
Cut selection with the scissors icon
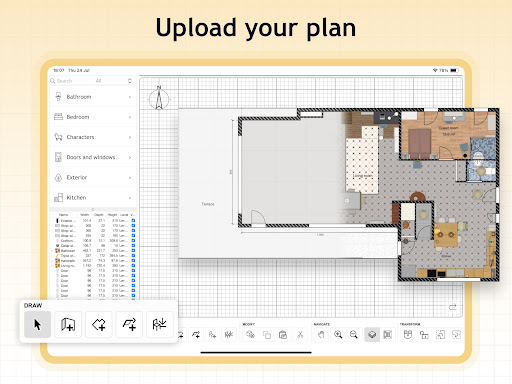tap(300, 334)
